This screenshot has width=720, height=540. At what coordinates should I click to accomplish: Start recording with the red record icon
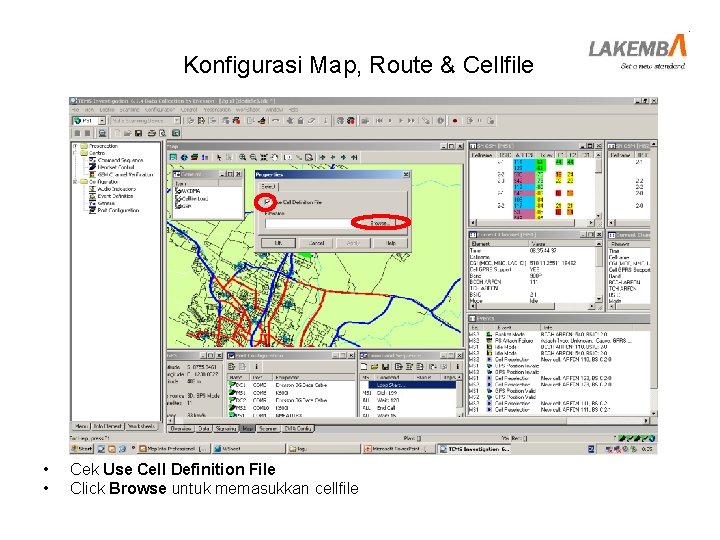455,121
